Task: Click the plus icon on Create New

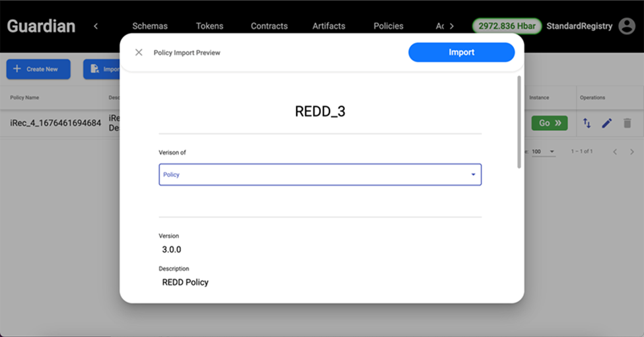Action: 17,69
